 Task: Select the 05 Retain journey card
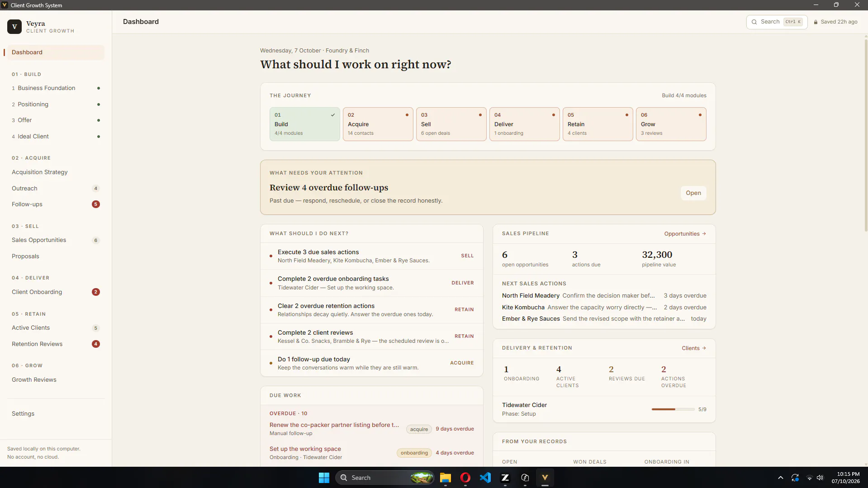coord(598,124)
